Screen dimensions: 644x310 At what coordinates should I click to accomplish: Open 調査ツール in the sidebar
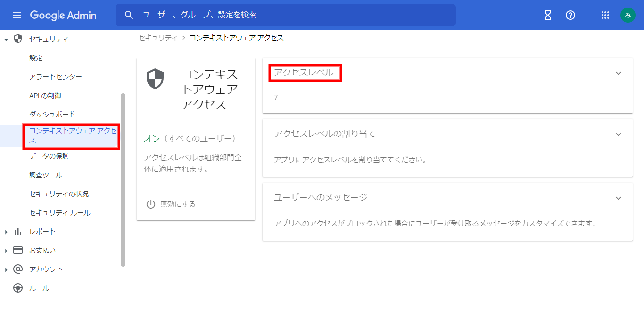tap(46, 175)
